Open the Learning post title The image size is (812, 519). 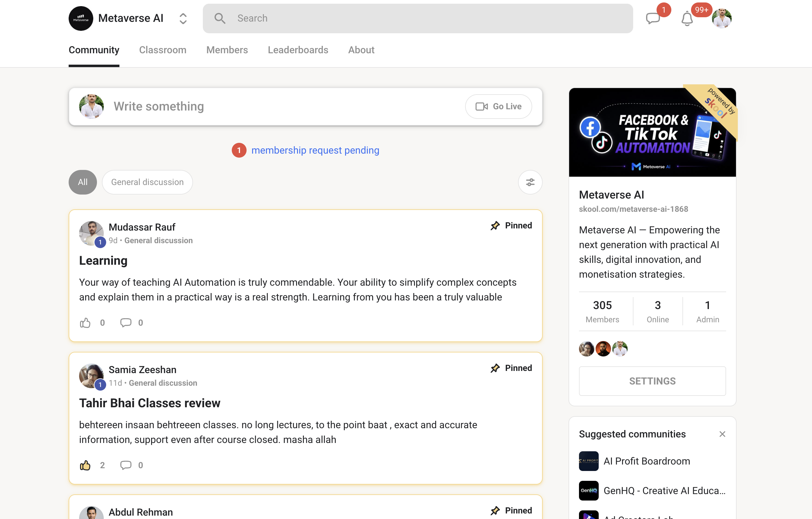click(x=103, y=261)
